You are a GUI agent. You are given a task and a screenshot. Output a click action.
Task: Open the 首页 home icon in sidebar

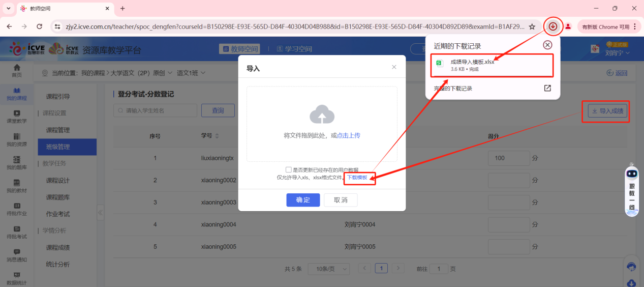[17, 68]
